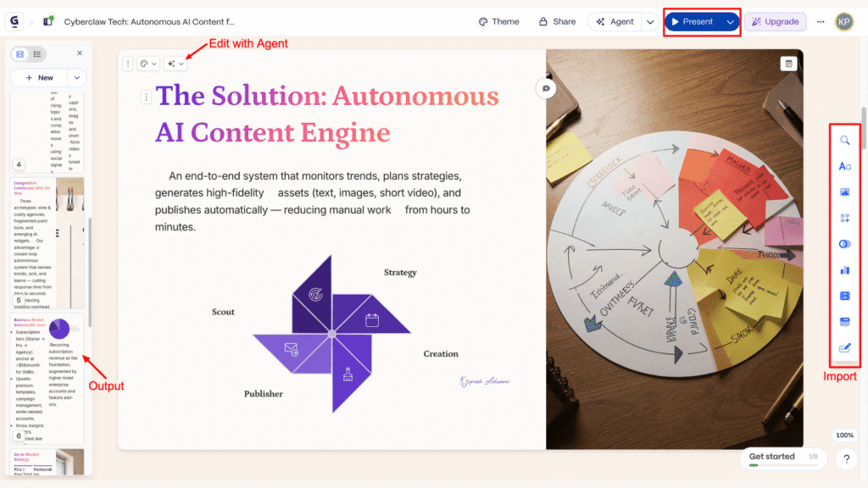Click the document icon beside the title
This screenshot has width=868, height=488.
coord(48,21)
